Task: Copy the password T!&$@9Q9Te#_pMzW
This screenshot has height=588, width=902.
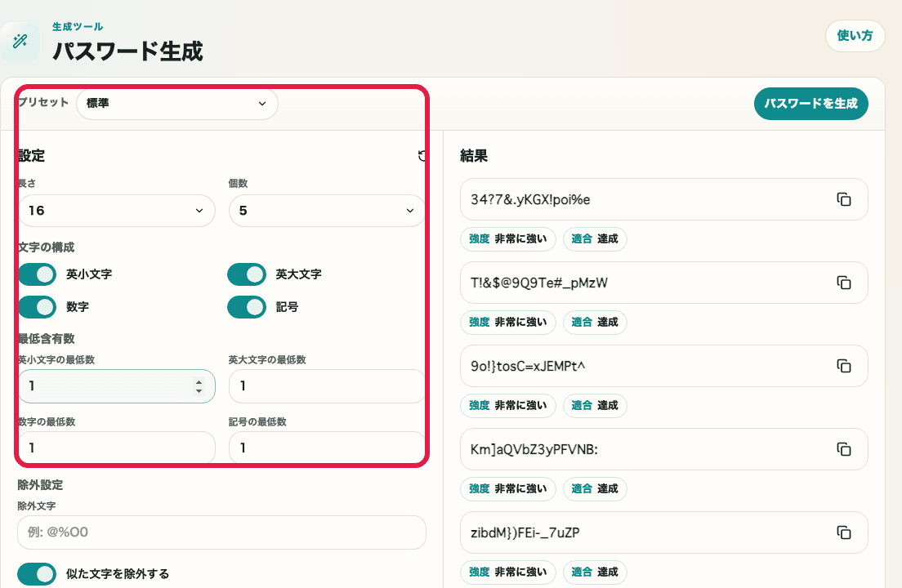Action: [844, 283]
